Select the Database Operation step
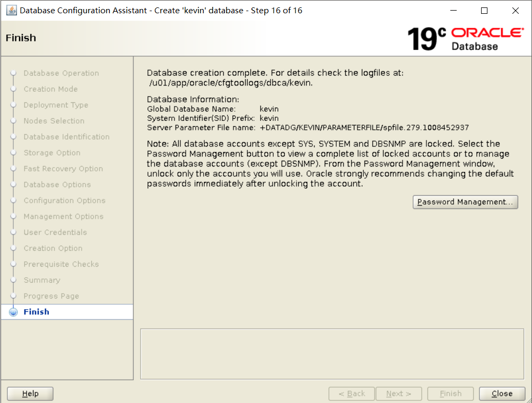Image resolution: width=532 pixels, height=403 pixels. (62, 73)
